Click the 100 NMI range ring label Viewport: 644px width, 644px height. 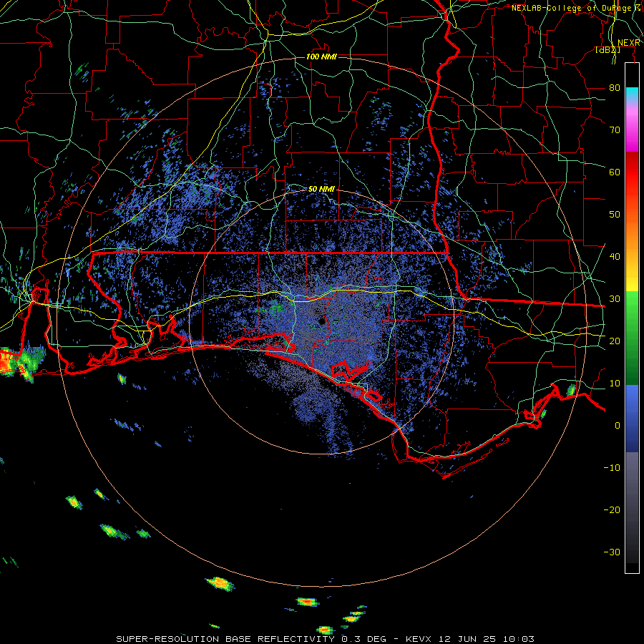(321, 57)
